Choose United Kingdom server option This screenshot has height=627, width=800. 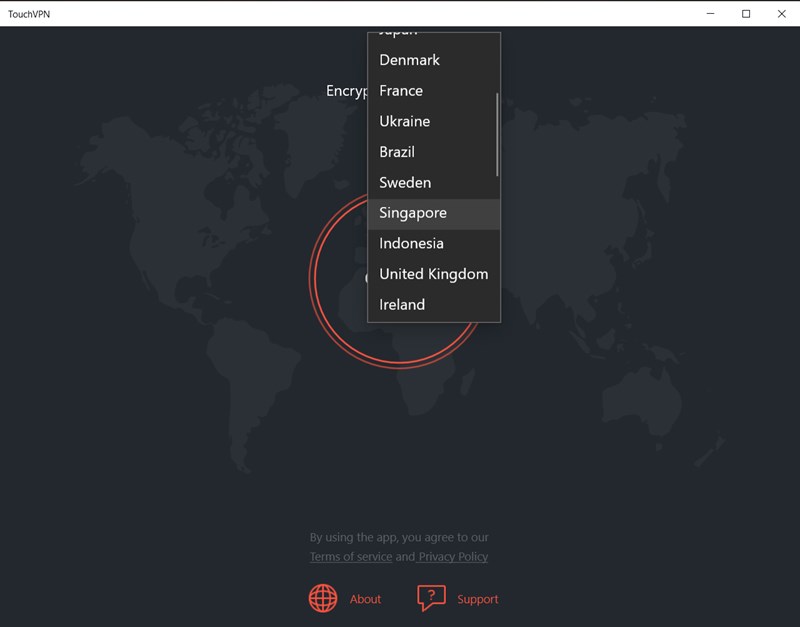coord(434,274)
